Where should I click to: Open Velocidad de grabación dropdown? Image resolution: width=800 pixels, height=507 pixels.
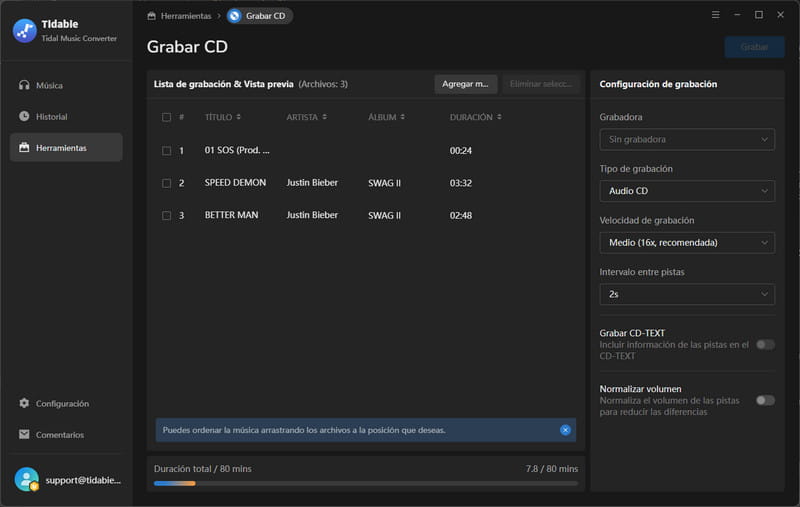tap(687, 242)
